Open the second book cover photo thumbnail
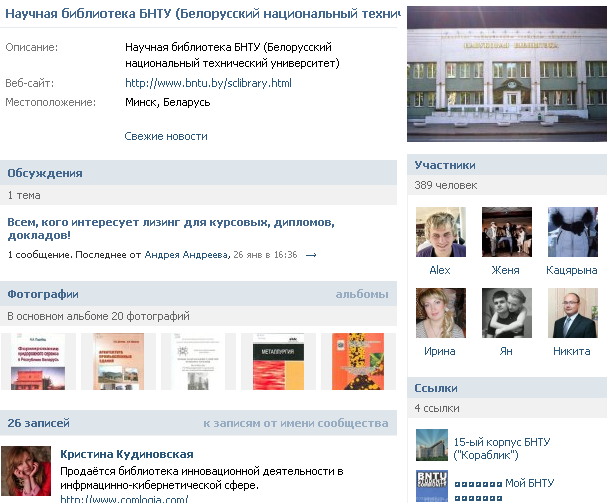This screenshot has height=503, width=610. pyautogui.click(x=118, y=361)
